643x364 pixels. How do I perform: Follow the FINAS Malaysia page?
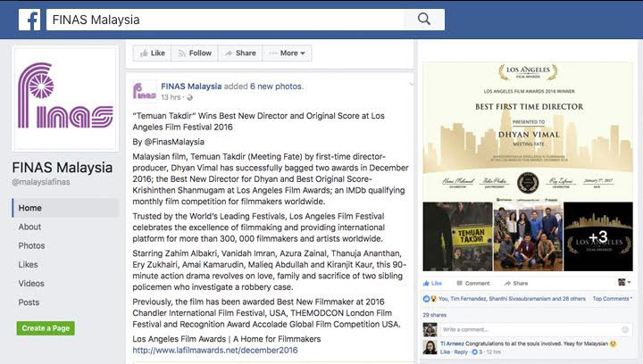195,54
